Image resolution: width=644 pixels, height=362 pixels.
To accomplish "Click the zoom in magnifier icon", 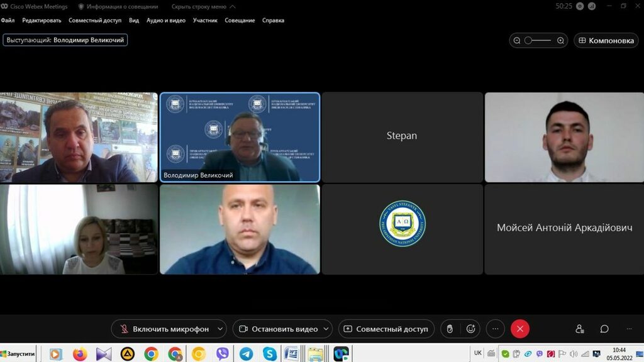I will pyautogui.click(x=561, y=40).
